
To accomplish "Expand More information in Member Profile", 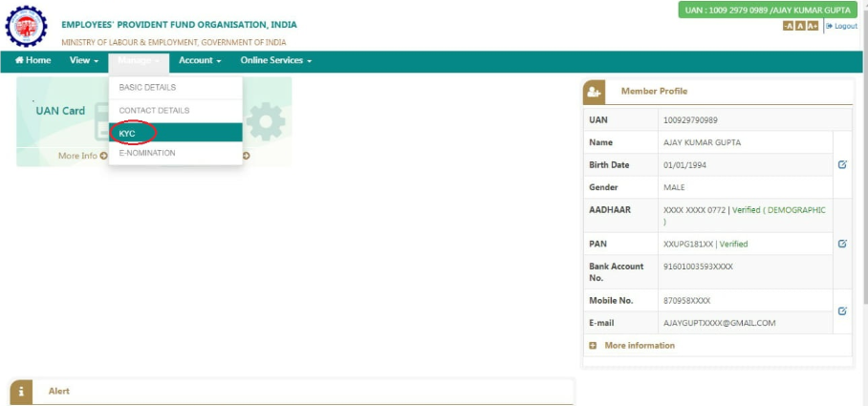I will coord(632,345).
